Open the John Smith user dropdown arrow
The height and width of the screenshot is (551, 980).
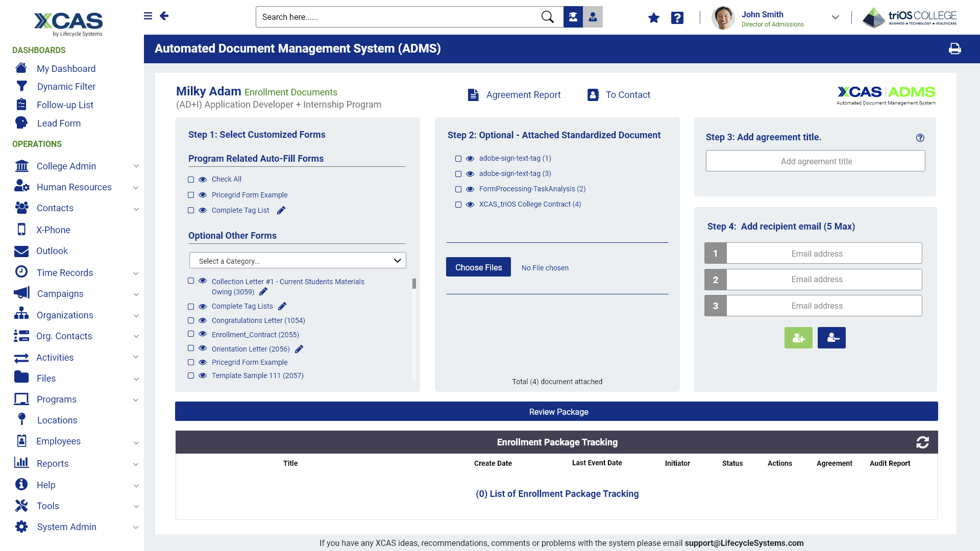click(835, 17)
